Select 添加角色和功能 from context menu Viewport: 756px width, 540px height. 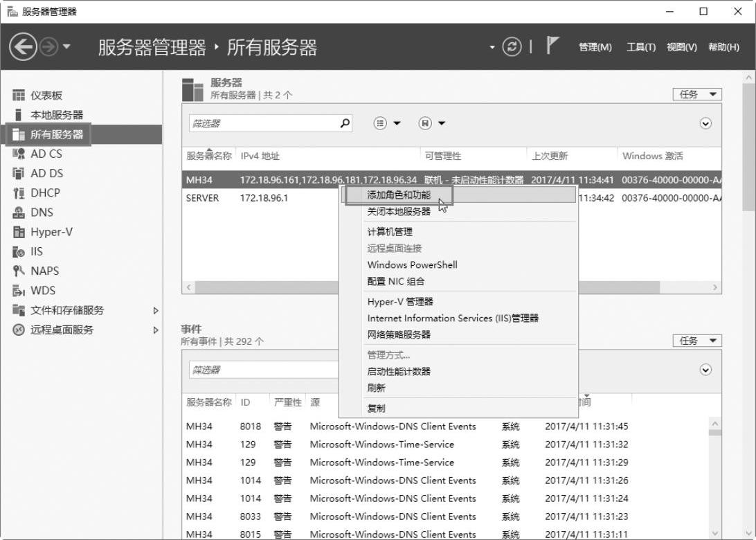click(x=399, y=195)
